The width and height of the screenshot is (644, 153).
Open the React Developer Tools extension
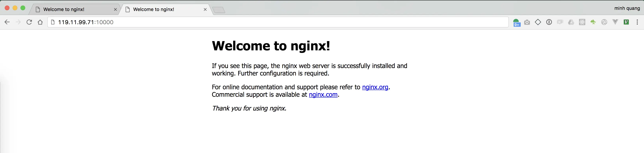click(582, 22)
